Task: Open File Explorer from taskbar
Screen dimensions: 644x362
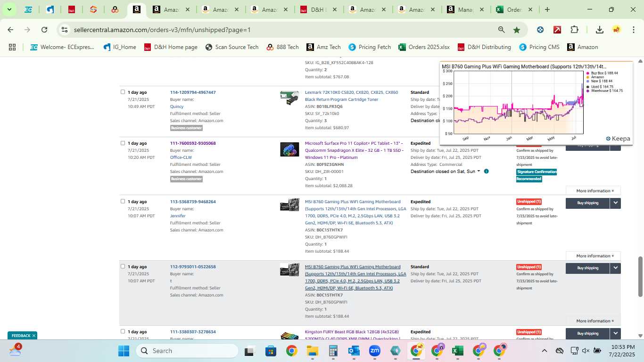Action: (312, 351)
